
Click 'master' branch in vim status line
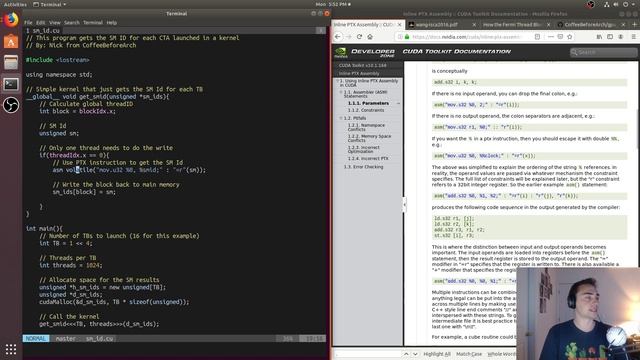point(65,338)
